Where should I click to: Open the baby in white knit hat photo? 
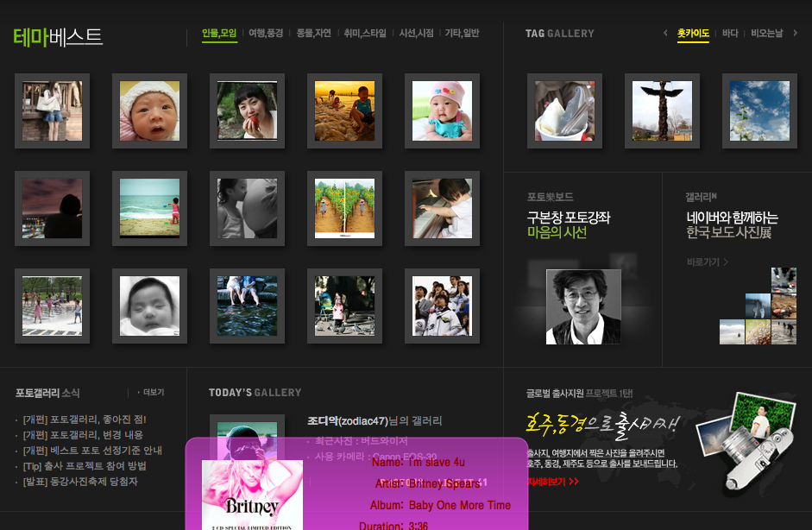pyautogui.click(x=149, y=110)
